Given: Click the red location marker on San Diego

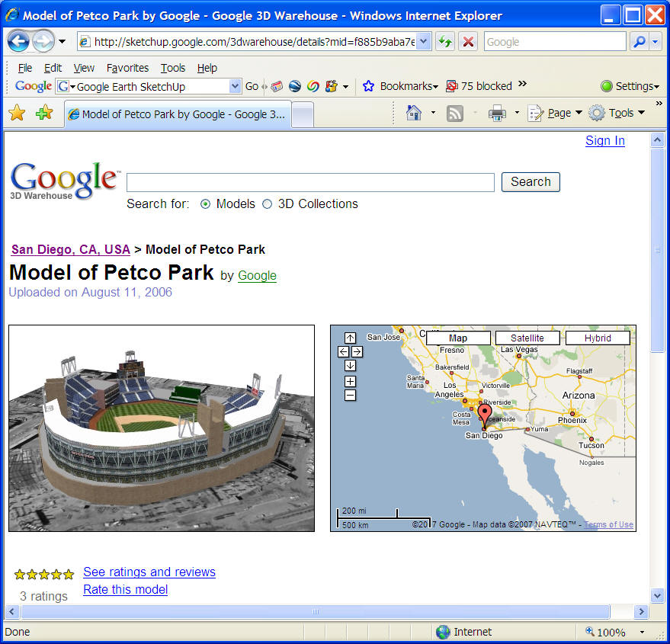Looking at the screenshot, I should pos(484,416).
